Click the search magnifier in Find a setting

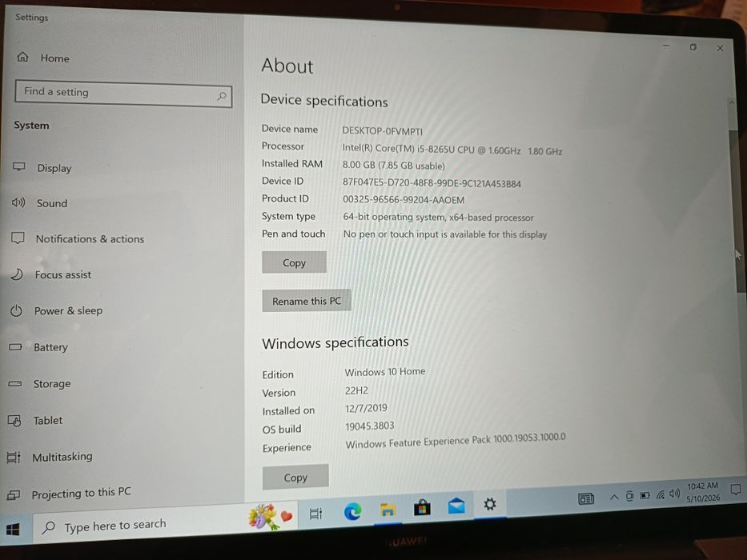pos(222,96)
